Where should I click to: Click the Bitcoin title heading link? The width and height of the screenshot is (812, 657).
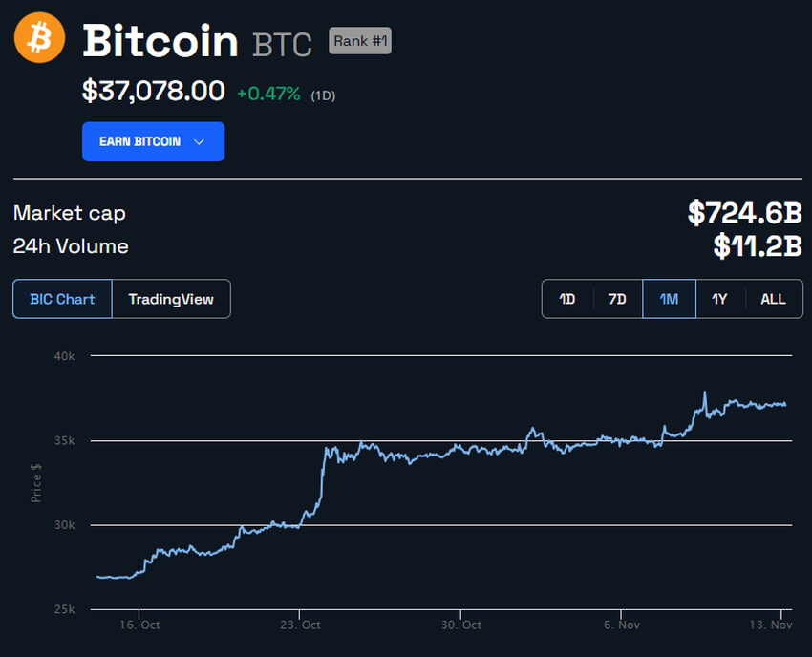coord(160,40)
